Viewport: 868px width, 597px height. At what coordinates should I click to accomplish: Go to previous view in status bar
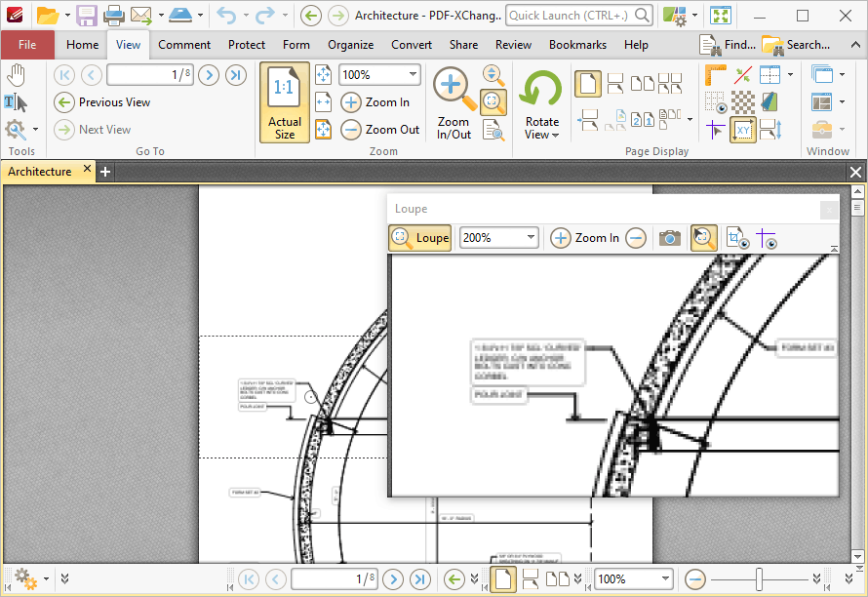pyautogui.click(x=454, y=579)
